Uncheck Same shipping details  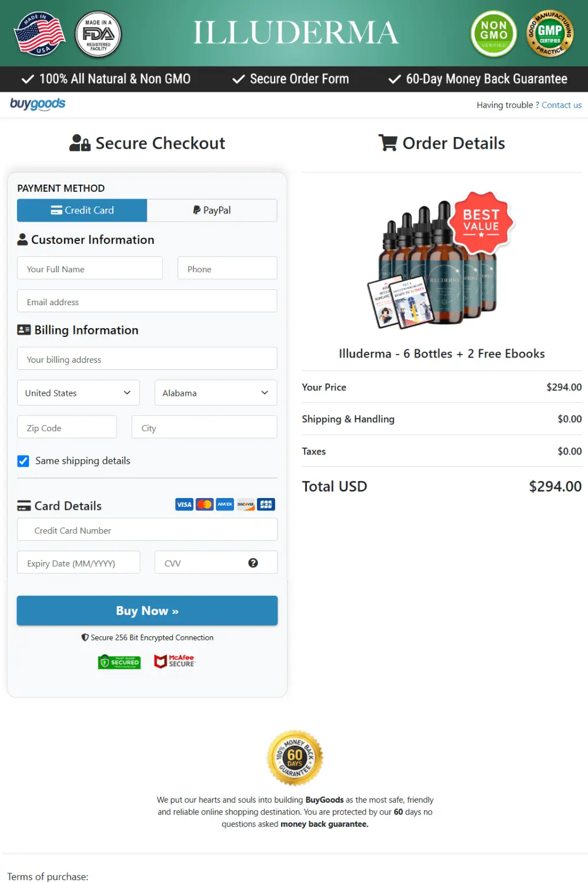[23, 461]
